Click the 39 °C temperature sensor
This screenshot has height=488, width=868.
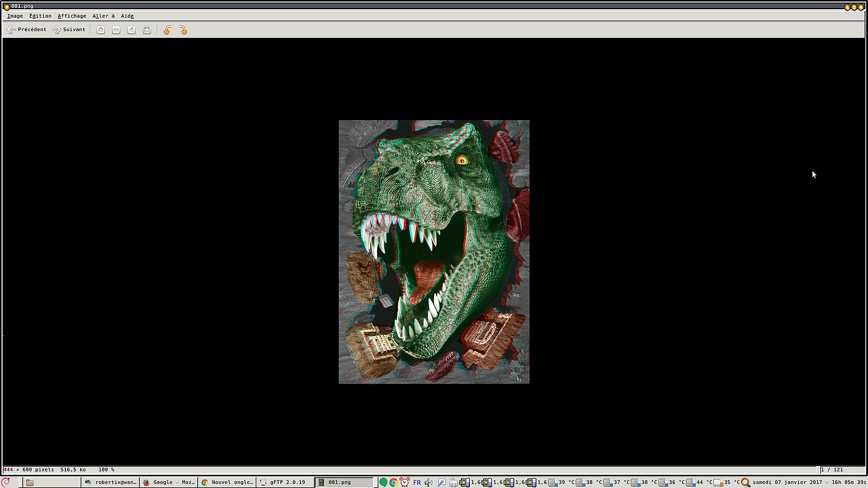pyautogui.click(x=560, y=483)
